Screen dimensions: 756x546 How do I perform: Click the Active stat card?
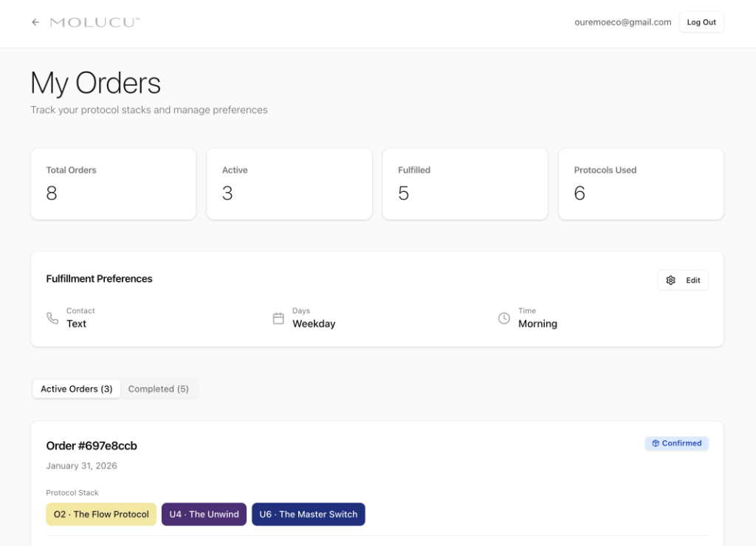coord(289,184)
